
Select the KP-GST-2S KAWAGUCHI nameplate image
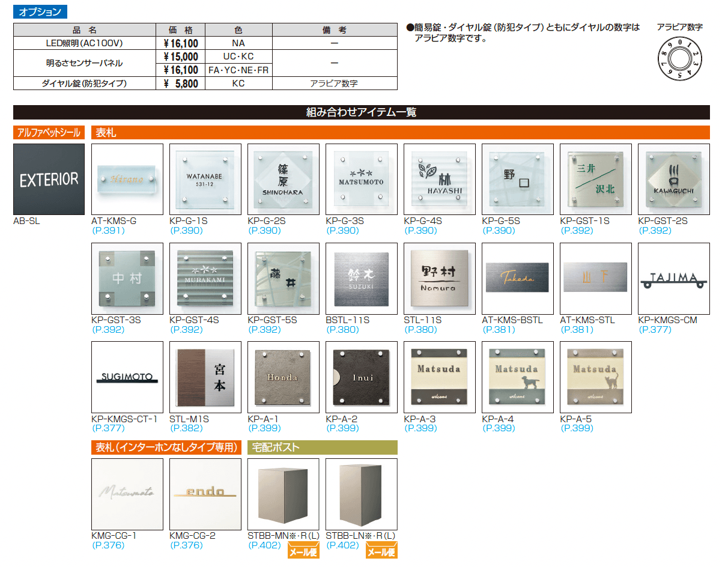(x=673, y=179)
